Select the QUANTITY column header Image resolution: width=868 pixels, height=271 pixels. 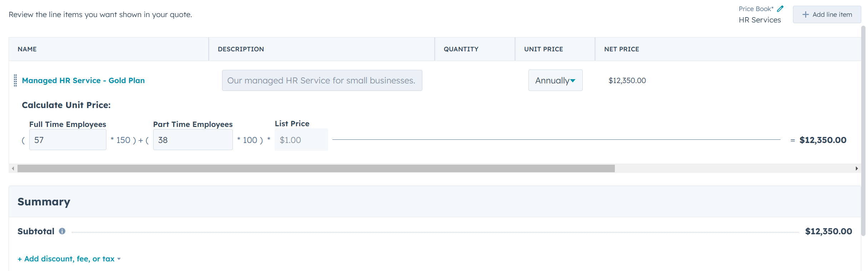[x=461, y=49]
